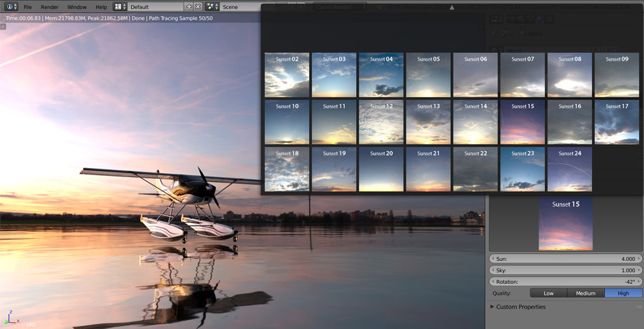Set Quality to Medium
This screenshot has height=329, width=644.
pos(585,293)
